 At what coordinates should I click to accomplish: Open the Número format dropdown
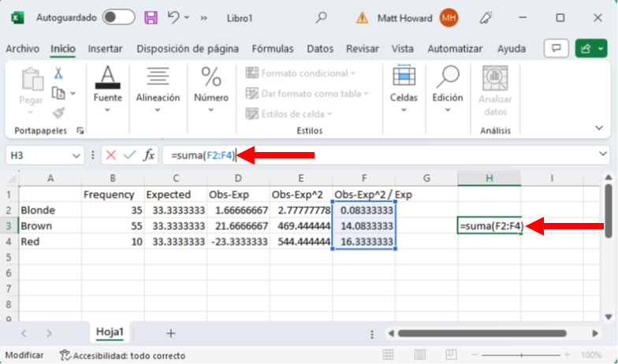pyautogui.click(x=210, y=85)
